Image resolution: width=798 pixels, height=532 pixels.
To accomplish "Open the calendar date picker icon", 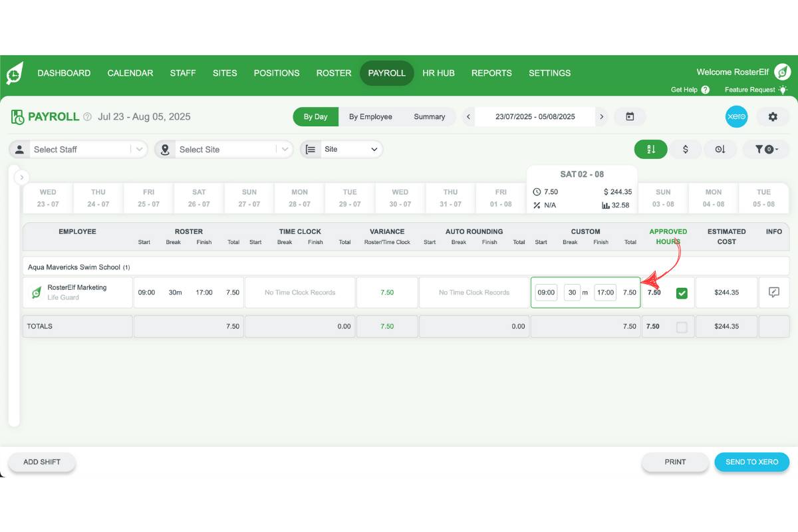I will click(630, 116).
